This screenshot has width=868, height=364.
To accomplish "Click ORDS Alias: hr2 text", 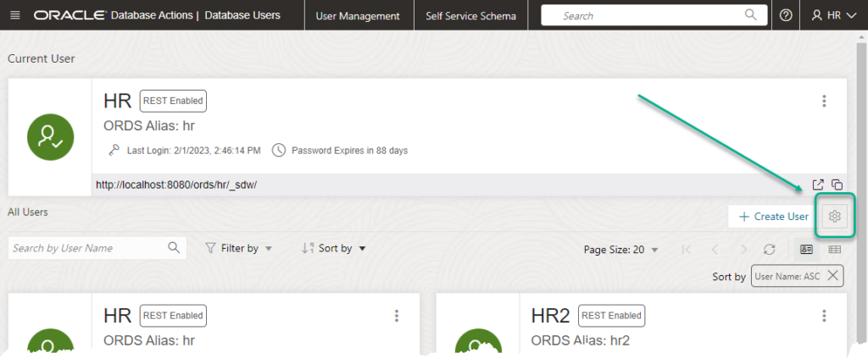I will click(x=580, y=339).
